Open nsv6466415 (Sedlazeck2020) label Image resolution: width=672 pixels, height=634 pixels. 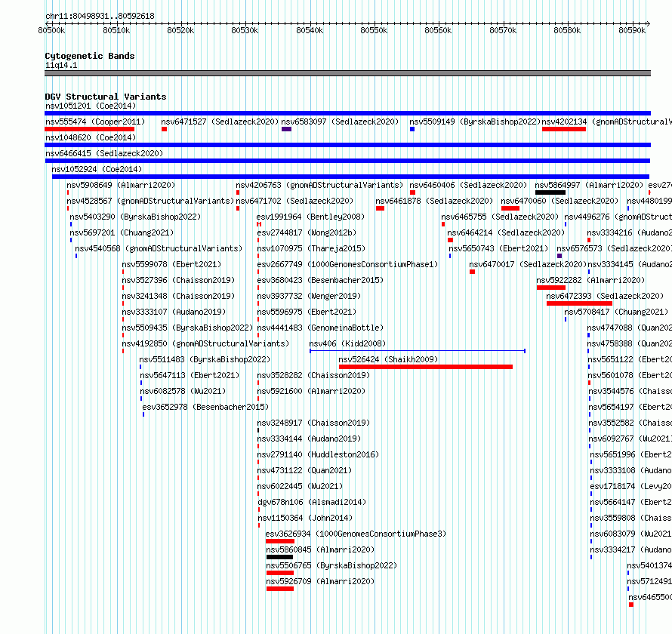pos(104,153)
